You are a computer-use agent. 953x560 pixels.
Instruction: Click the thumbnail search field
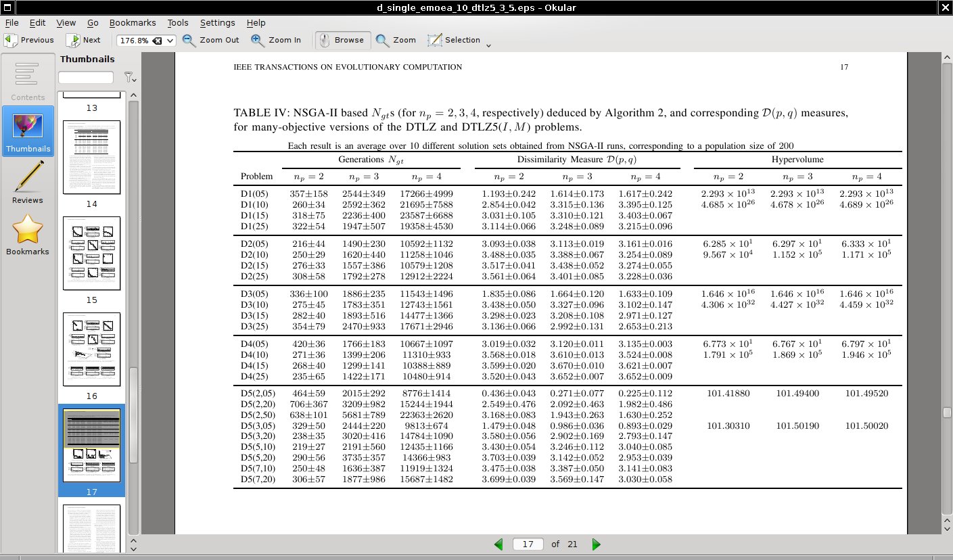click(x=86, y=78)
